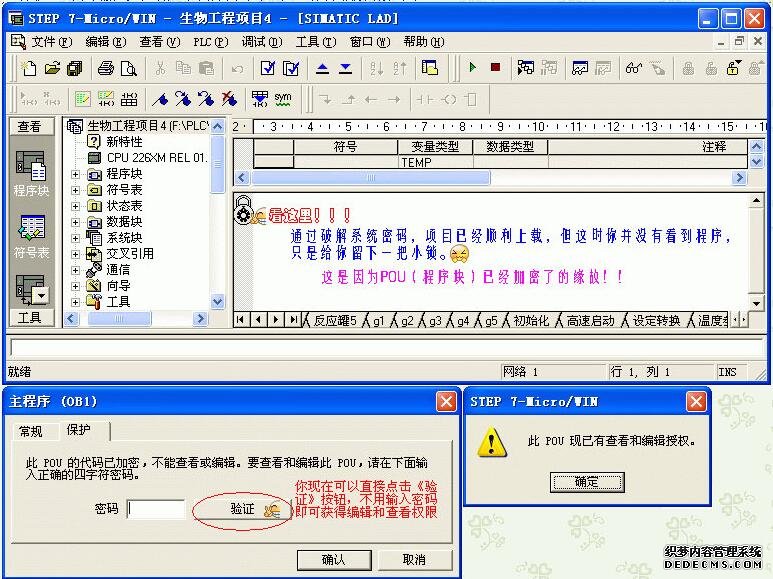The image size is (773, 579).
Task: Click the Download to PLC icon
Action: [346, 68]
